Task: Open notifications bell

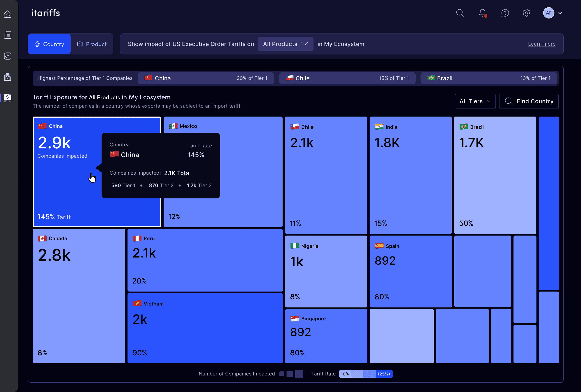Action: point(482,13)
